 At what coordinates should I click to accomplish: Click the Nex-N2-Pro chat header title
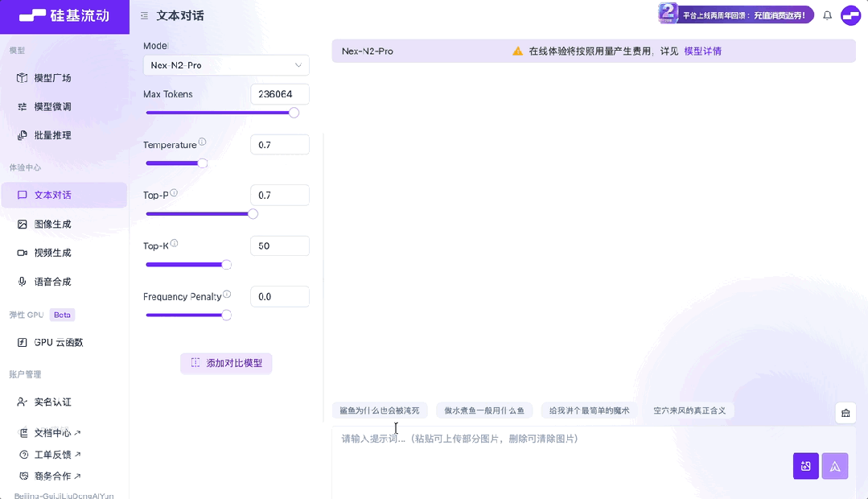point(367,51)
